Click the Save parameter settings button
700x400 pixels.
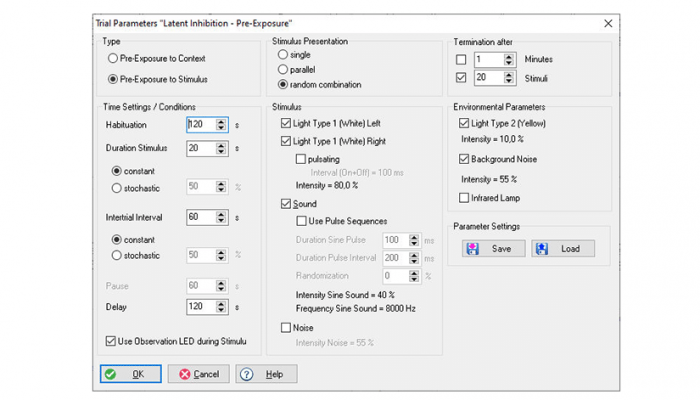(x=490, y=248)
